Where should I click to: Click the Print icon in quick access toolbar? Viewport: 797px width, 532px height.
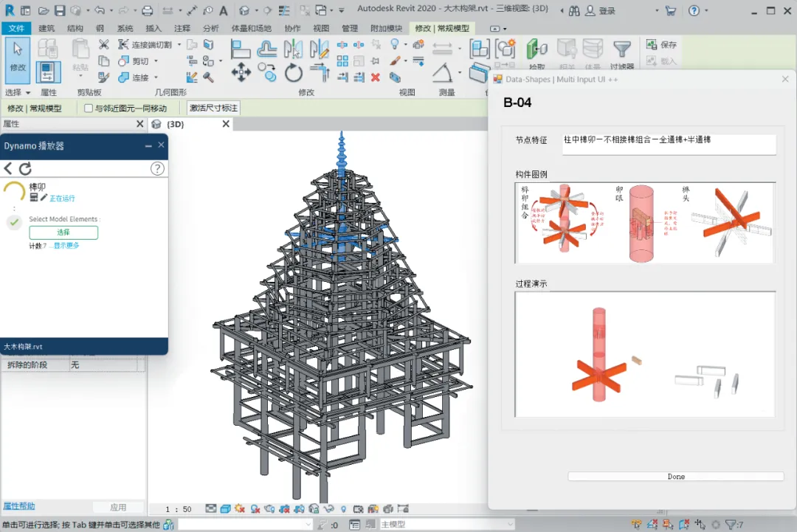(x=148, y=10)
